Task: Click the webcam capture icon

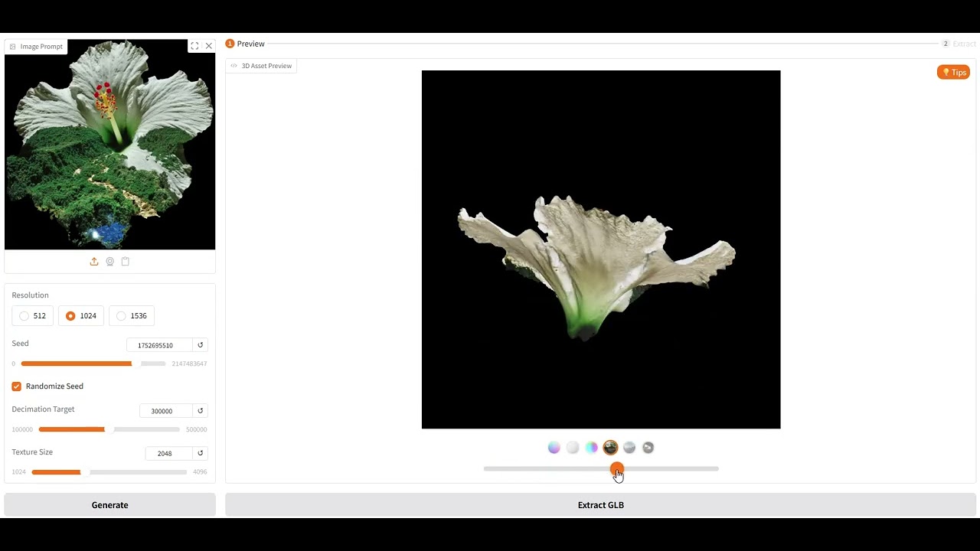Action: [110, 261]
